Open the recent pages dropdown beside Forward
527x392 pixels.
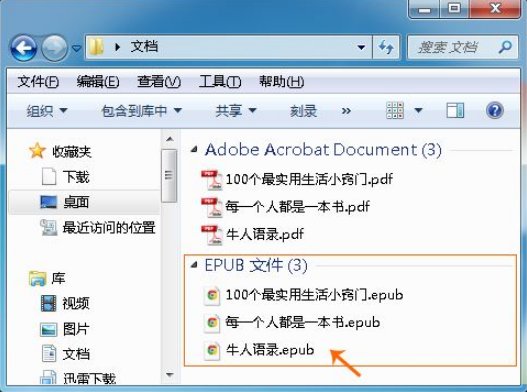point(77,48)
